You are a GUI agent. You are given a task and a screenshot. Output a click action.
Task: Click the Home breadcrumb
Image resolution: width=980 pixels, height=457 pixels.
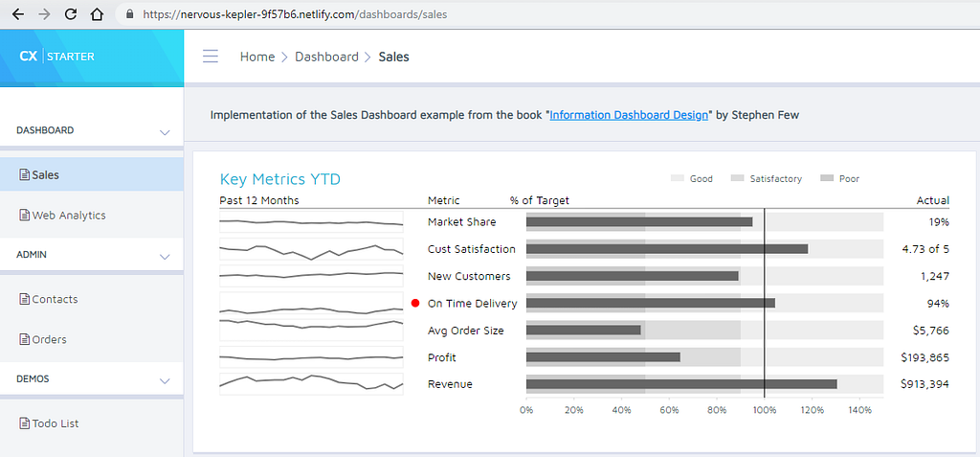pos(257,57)
